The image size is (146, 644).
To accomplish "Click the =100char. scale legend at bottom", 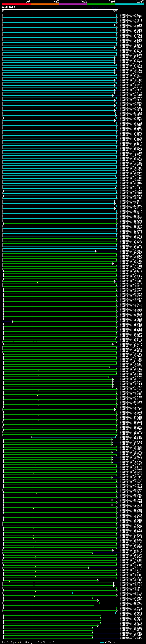I will 109,642.
